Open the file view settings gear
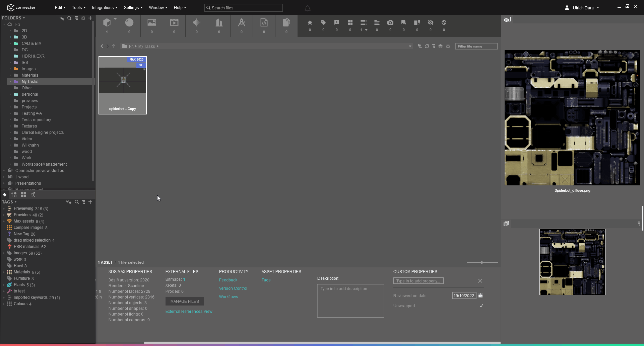This screenshot has width=644, height=346. (448, 46)
